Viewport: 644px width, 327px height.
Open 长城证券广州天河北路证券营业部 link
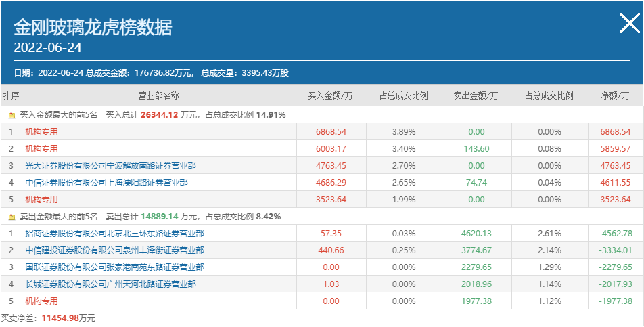click(110, 284)
